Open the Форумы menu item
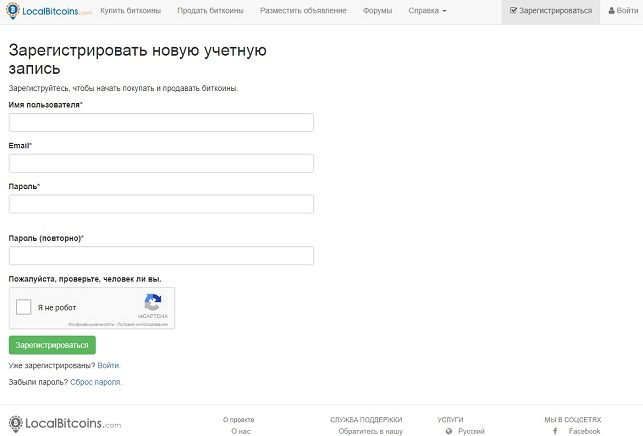The height and width of the screenshot is (436, 643). point(378,11)
